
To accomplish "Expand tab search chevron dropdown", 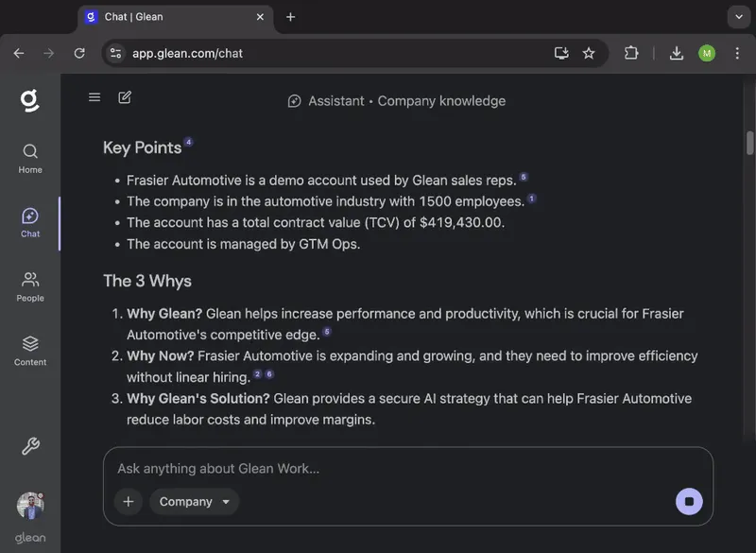I will coord(739,17).
